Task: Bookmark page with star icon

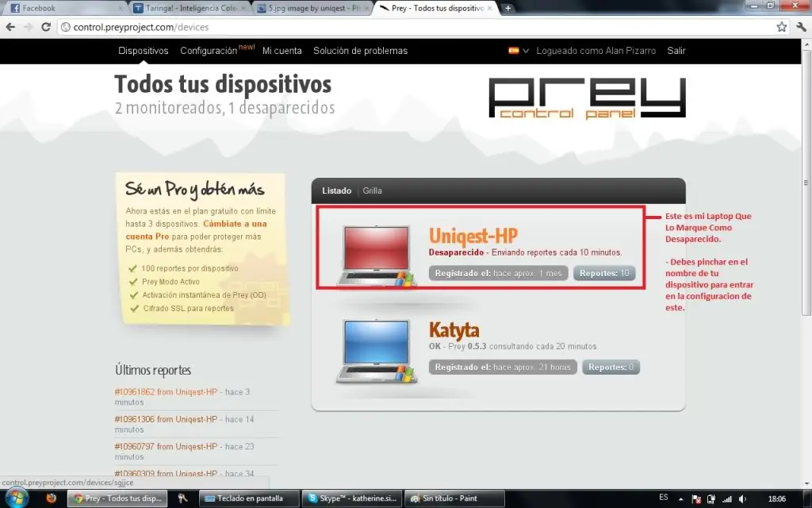Action: 781,27
